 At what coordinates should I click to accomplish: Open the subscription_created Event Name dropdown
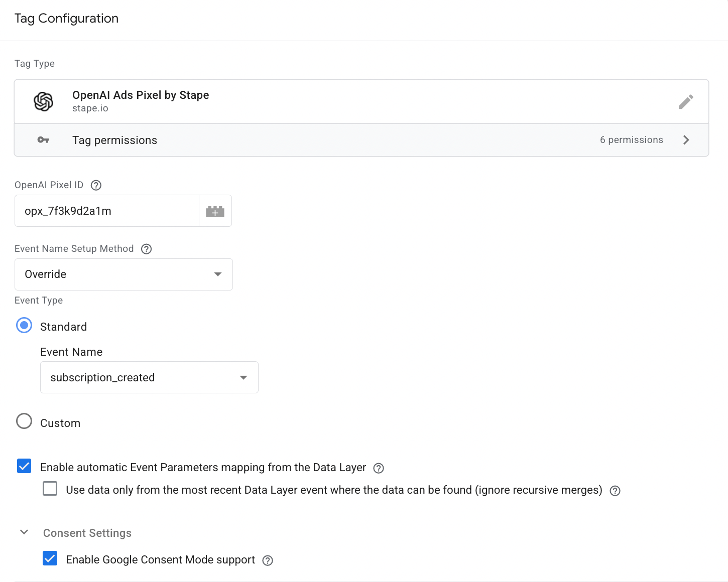(x=149, y=377)
